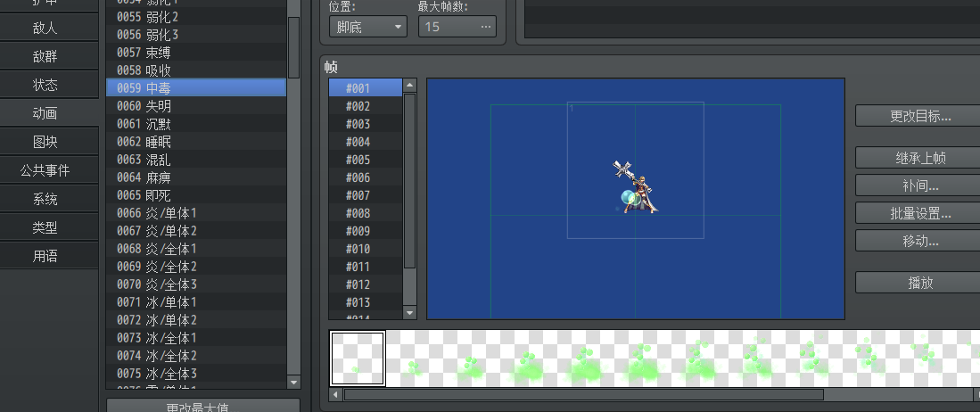Select animation 0058 吸收
Viewport: 980px width, 412px height.
click(x=196, y=70)
